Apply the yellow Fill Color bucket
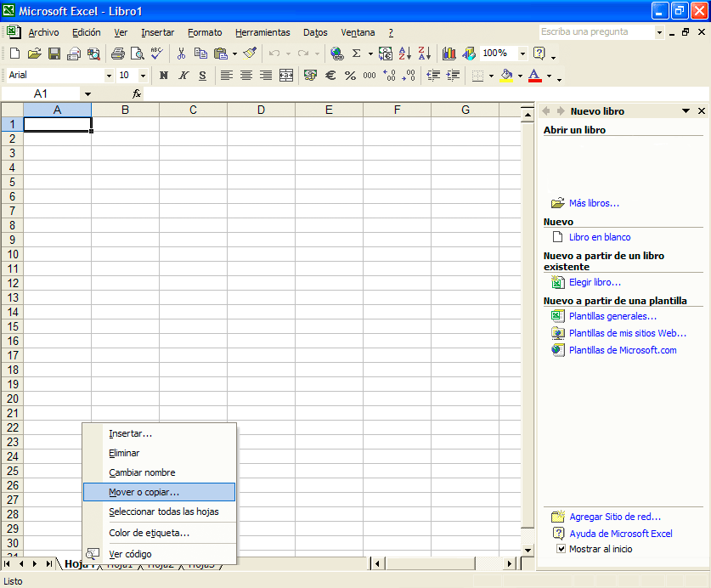This screenshot has height=588, width=711. 506,76
